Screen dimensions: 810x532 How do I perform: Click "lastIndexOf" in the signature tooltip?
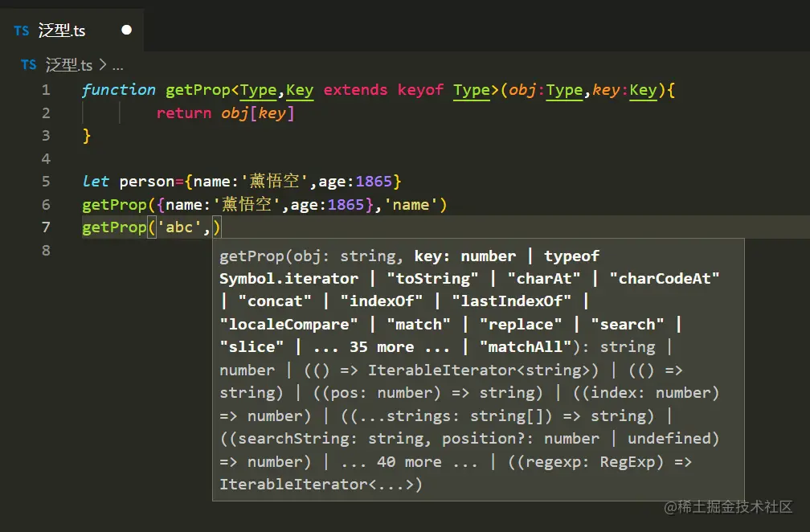coord(511,301)
